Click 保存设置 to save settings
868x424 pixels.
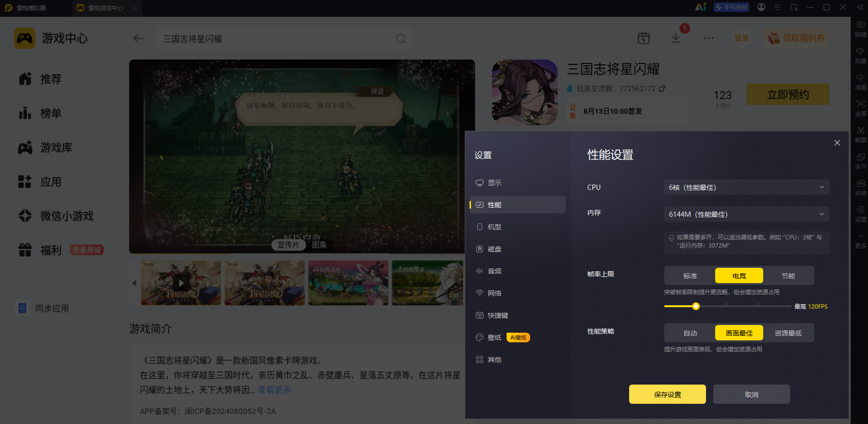click(x=668, y=394)
